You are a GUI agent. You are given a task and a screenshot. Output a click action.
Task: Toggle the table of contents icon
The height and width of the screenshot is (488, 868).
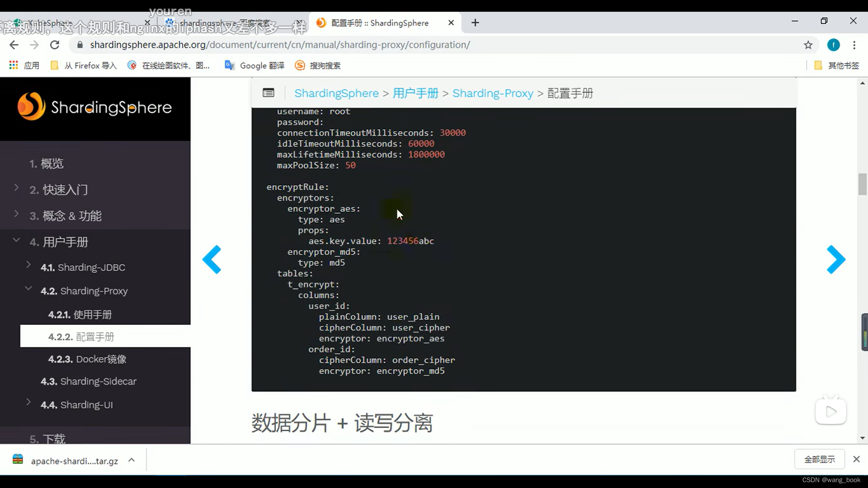point(269,93)
